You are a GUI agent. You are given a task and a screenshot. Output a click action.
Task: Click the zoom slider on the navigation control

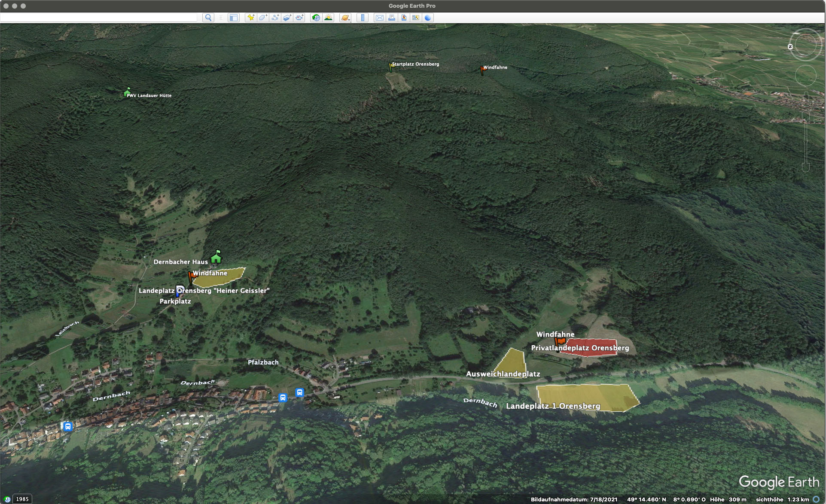pyautogui.click(x=806, y=142)
